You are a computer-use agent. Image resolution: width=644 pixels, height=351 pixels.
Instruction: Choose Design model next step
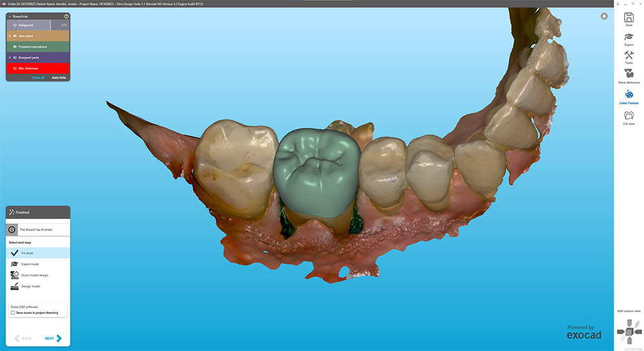[x=38, y=286]
